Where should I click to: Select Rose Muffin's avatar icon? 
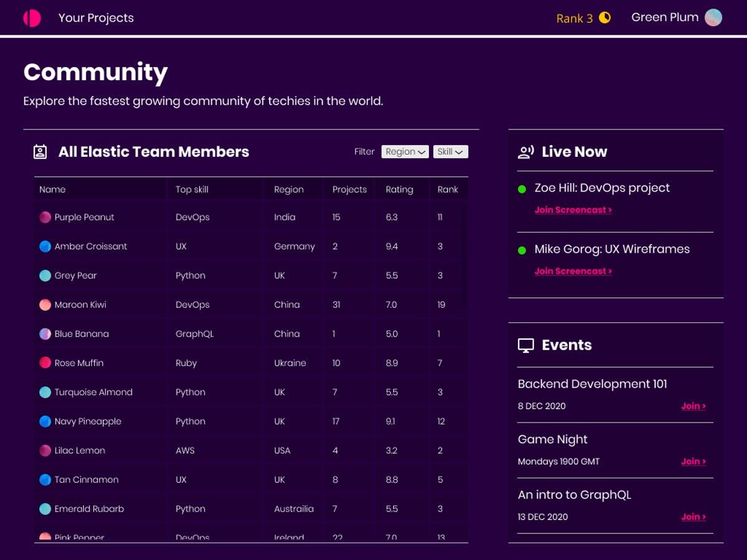[45, 363]
